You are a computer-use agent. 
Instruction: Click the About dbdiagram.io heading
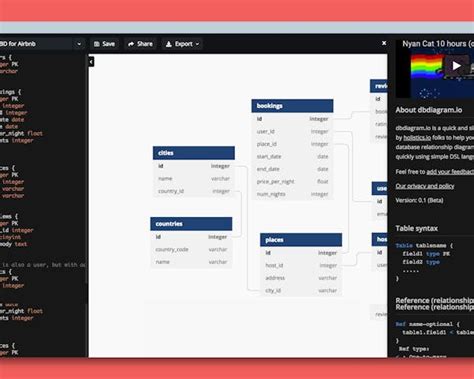[x=429, y=110]
